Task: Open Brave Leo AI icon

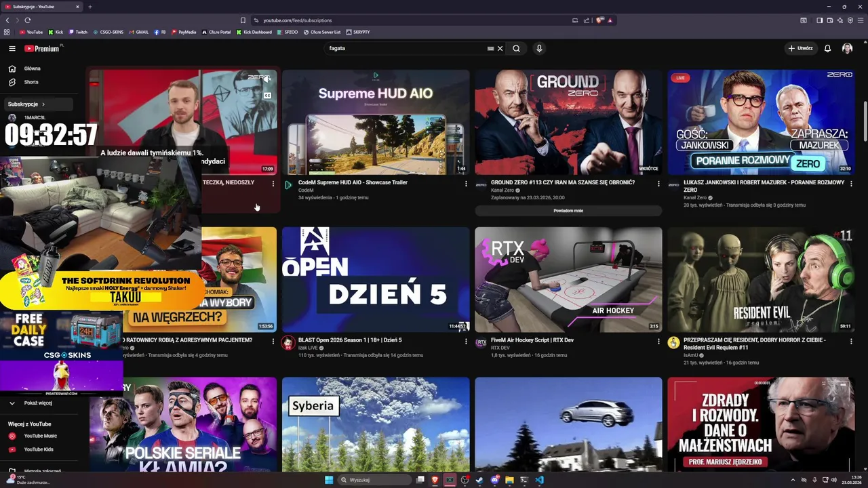Action: tap(840, 20)
